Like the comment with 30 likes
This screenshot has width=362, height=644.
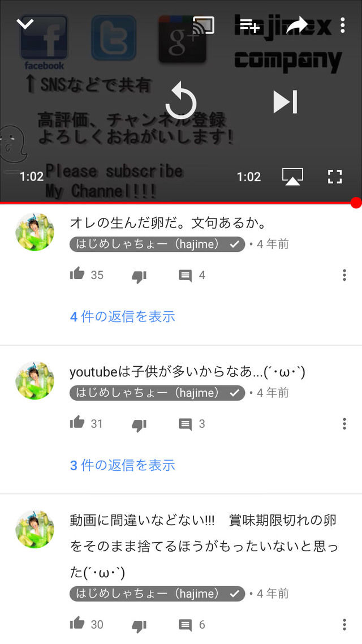(77, 624)
